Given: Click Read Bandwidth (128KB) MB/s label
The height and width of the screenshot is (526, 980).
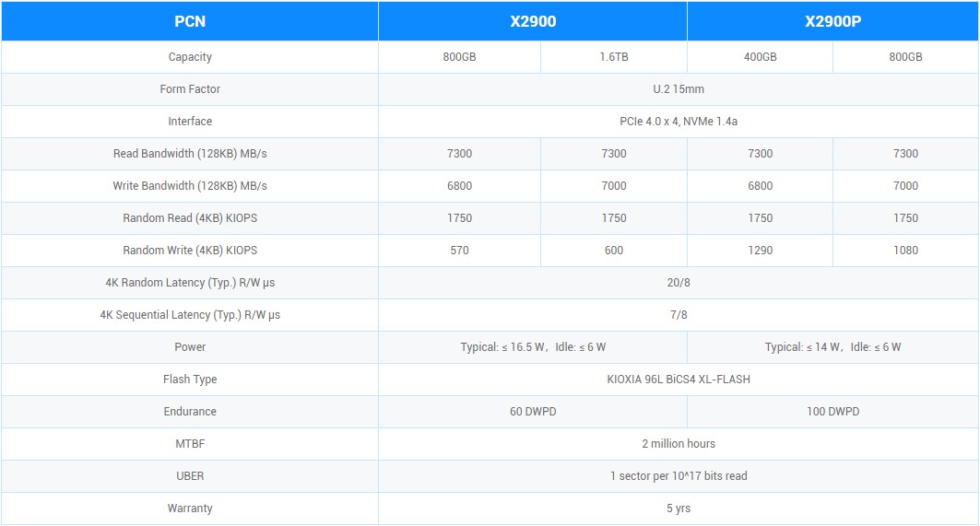Looking at the screenshot, I should pyautogui.click(x=190, y=154).
